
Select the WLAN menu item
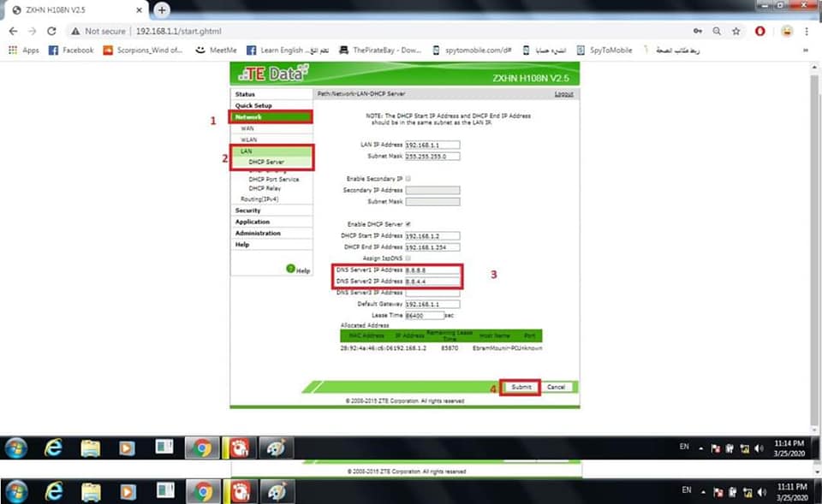(248, 139)
